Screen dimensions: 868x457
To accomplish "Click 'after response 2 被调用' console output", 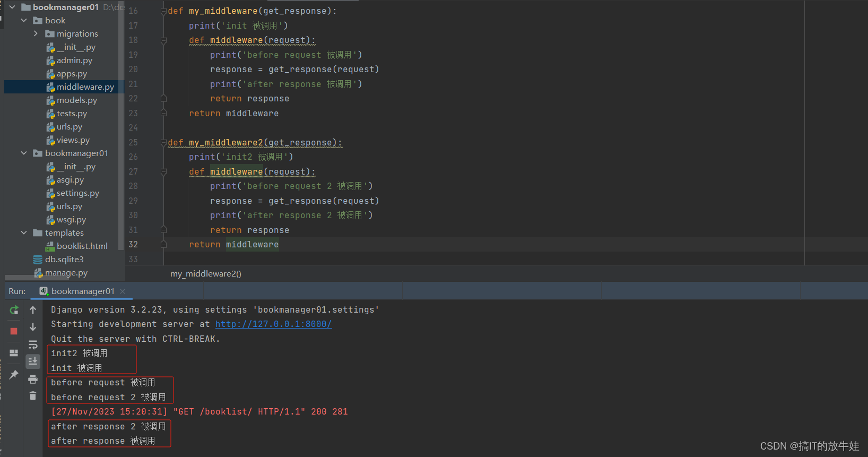I will [x=108, y=427].
